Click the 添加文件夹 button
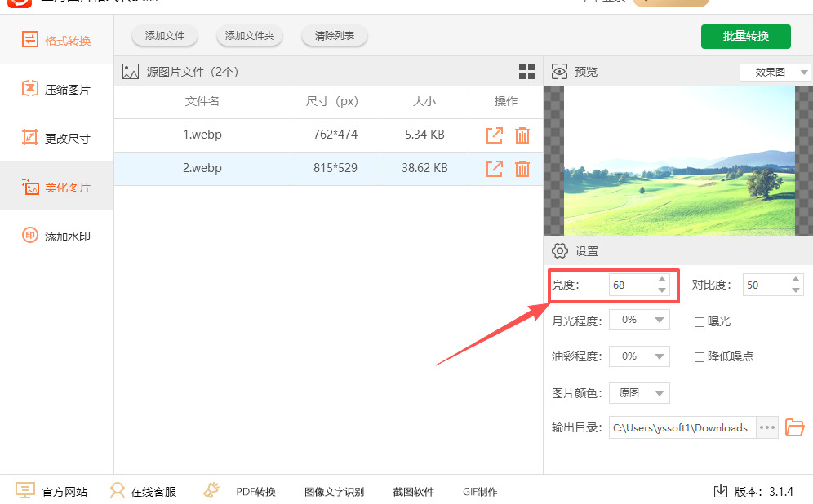813x504 pixels. [x=250, y=36]
